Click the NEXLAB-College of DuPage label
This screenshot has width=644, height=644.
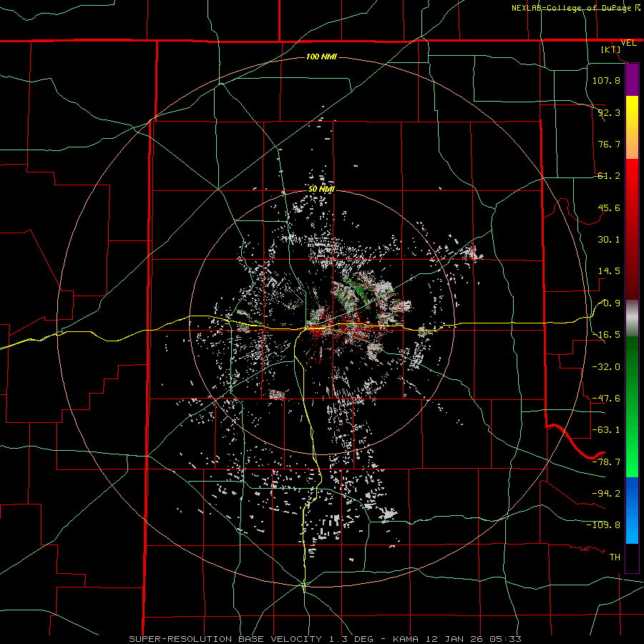click(571, 8)
